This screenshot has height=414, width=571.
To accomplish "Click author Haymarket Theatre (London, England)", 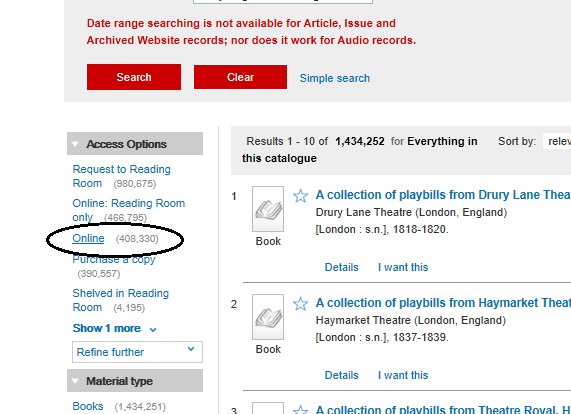I will tap(411, 320).
